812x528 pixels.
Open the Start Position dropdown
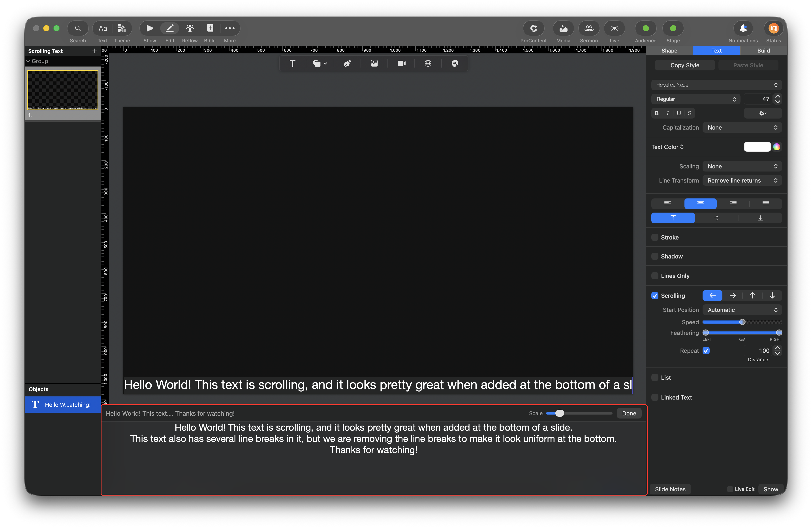[742, 310]
